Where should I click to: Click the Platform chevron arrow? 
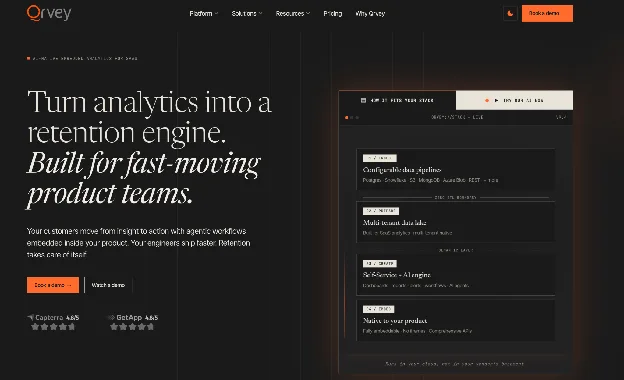click(216, 14)
